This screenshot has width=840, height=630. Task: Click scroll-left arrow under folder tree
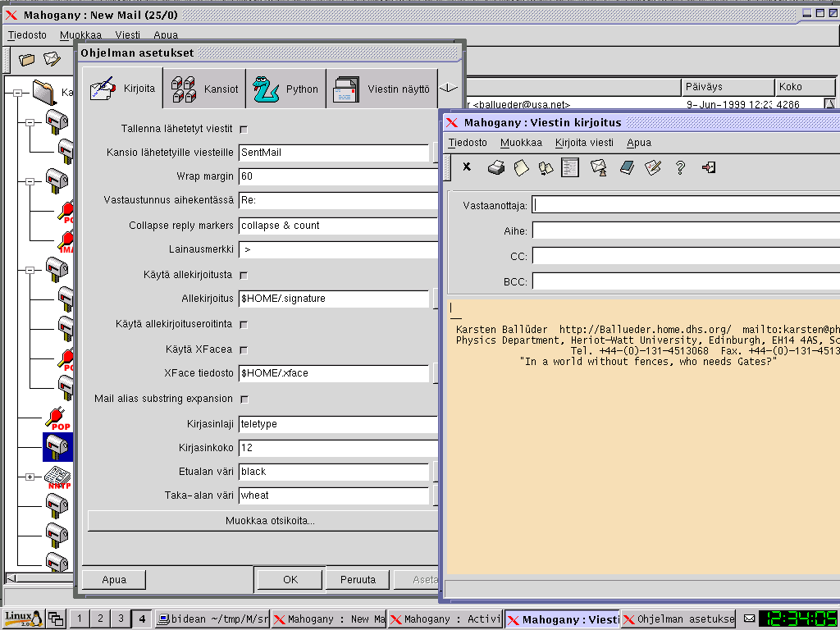(x=11, y=578)
